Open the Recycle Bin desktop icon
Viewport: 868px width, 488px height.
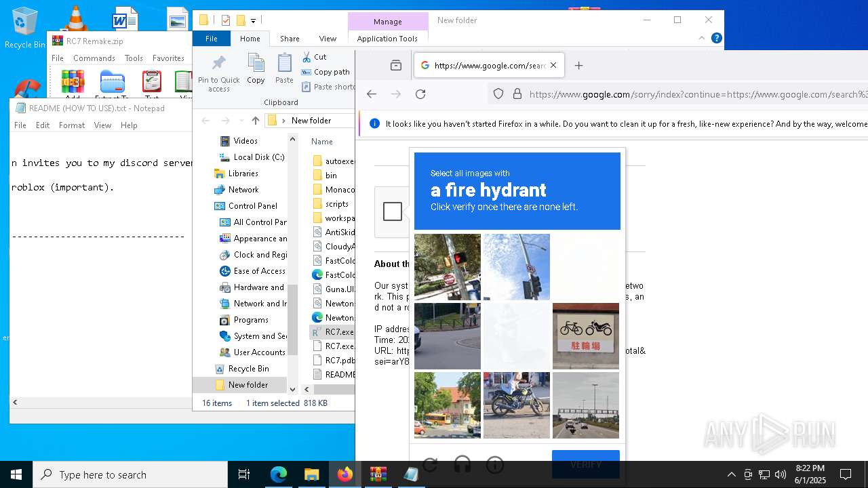(x=24, y=27)
